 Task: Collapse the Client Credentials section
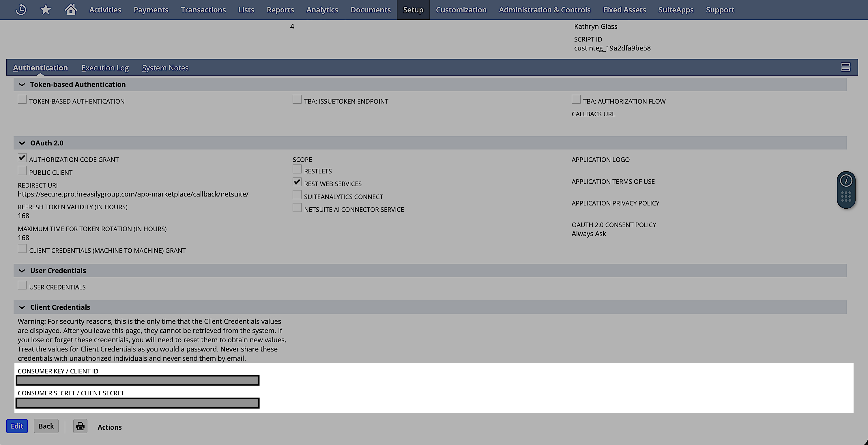(x=22, y=307)
